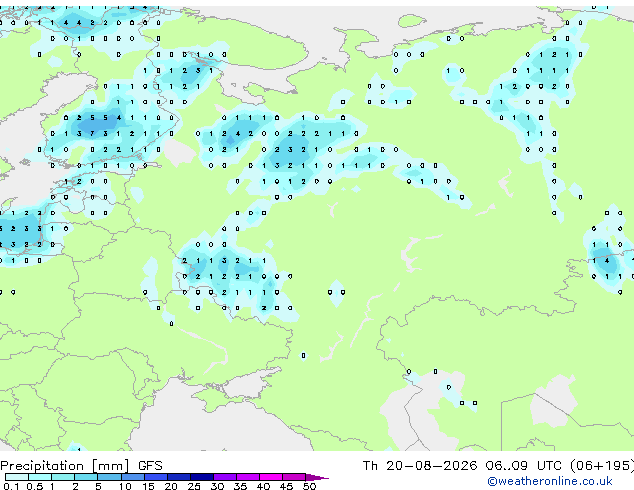Screen dimensions: 634x490
Task: Click the '40' legend scale label
Action: 263,486
